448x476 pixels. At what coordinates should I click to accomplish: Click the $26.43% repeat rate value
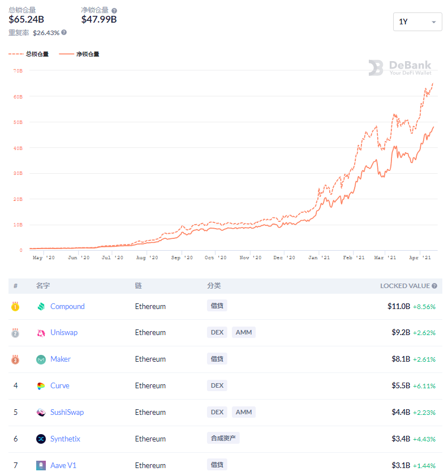(46, 33)
